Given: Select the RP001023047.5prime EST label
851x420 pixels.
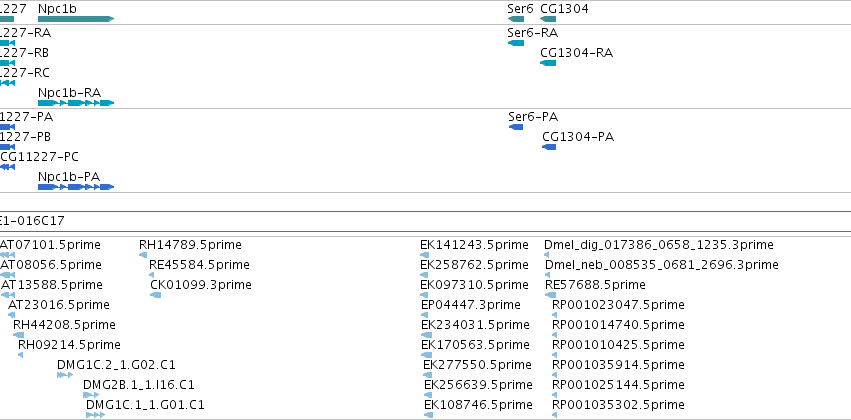Looking at the screenshot, I should [618, 304].
